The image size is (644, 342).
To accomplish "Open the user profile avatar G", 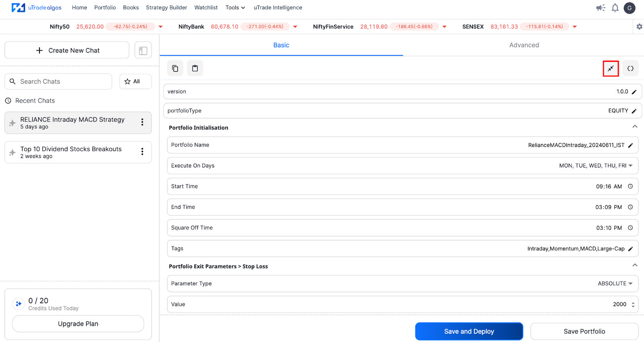I will (630, 8).
